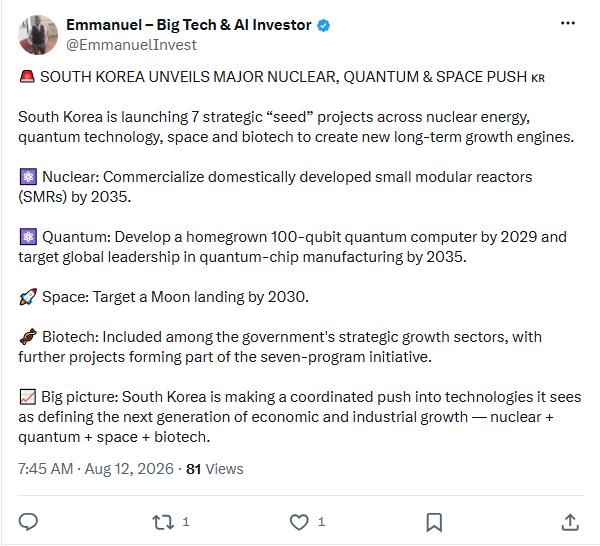Click the chart emoji beside Big picture
Viewport: 600px width, 546px height.
[x=28, y=397]
